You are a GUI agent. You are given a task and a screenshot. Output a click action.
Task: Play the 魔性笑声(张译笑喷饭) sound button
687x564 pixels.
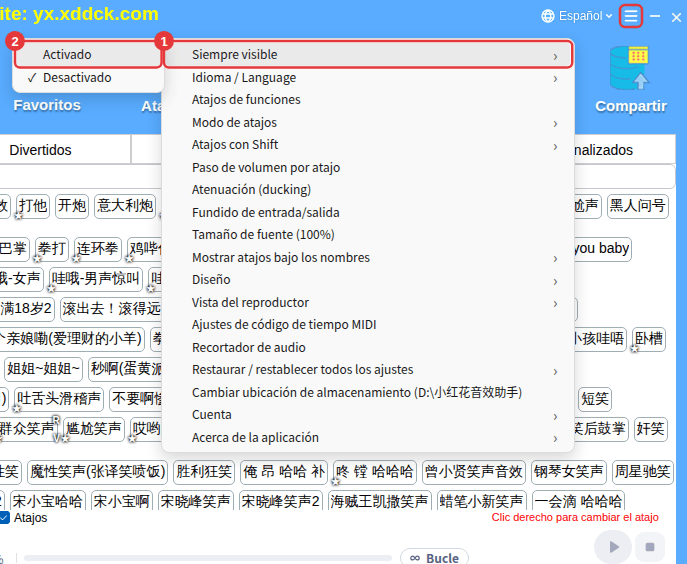click(x=98, y=472)
